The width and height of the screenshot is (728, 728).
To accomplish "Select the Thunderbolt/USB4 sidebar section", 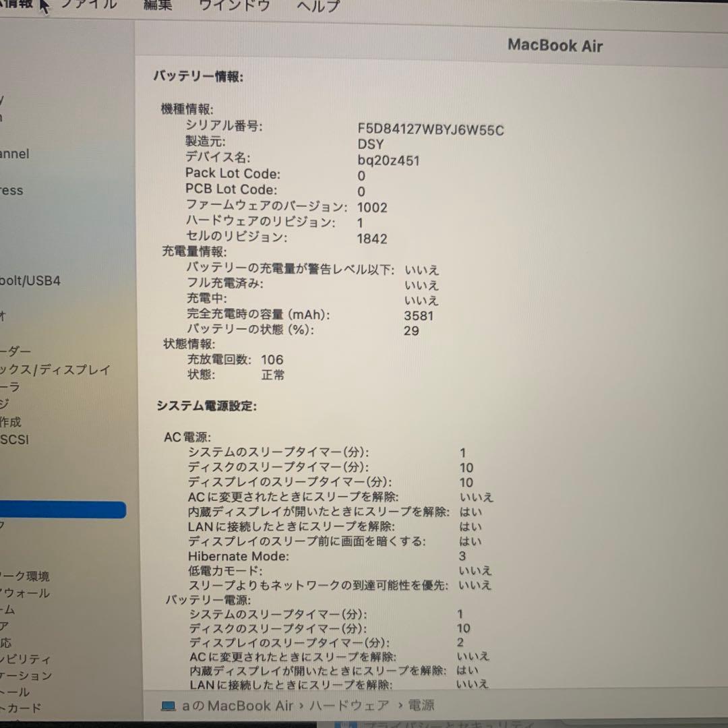I will tap(40, 280).
